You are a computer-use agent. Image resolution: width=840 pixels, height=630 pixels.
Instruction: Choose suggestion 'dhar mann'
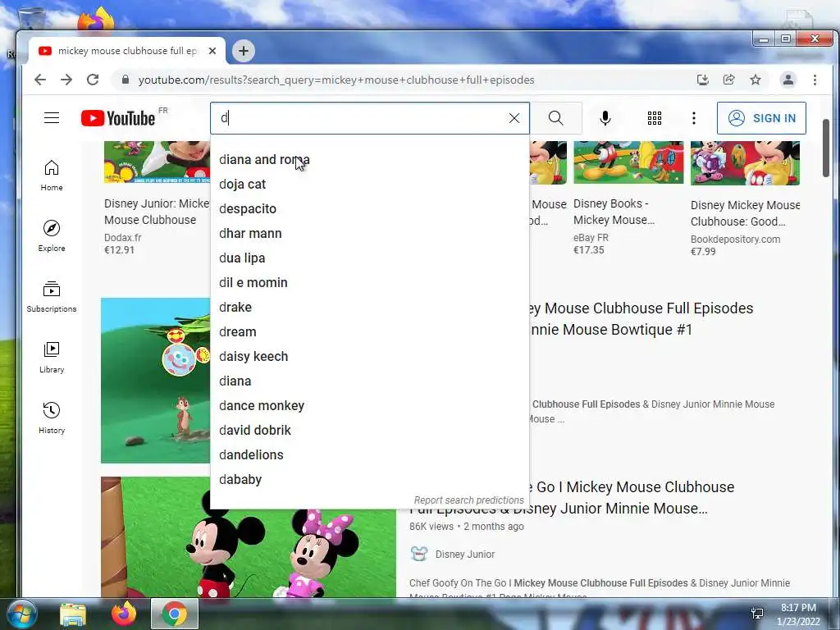coord(370,234)
